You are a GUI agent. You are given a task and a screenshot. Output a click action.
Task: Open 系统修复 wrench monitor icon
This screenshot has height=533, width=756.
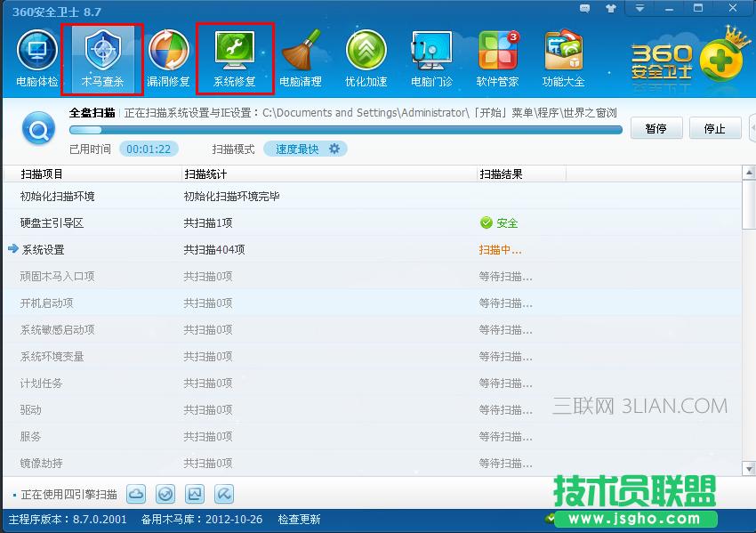[235, 50]
